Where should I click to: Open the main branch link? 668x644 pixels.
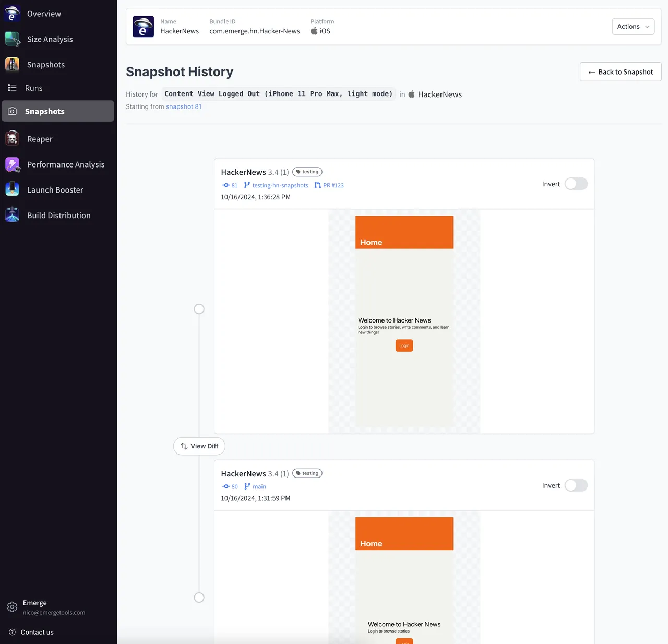click(x=259, y=486)
